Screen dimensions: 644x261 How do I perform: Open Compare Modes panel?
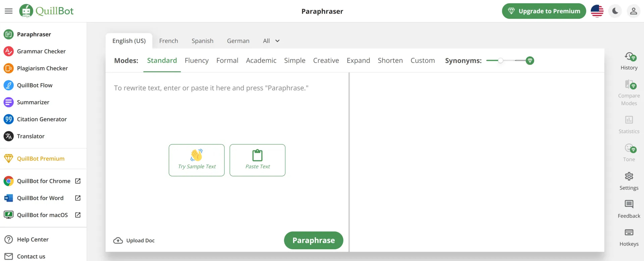coord(629,93)
